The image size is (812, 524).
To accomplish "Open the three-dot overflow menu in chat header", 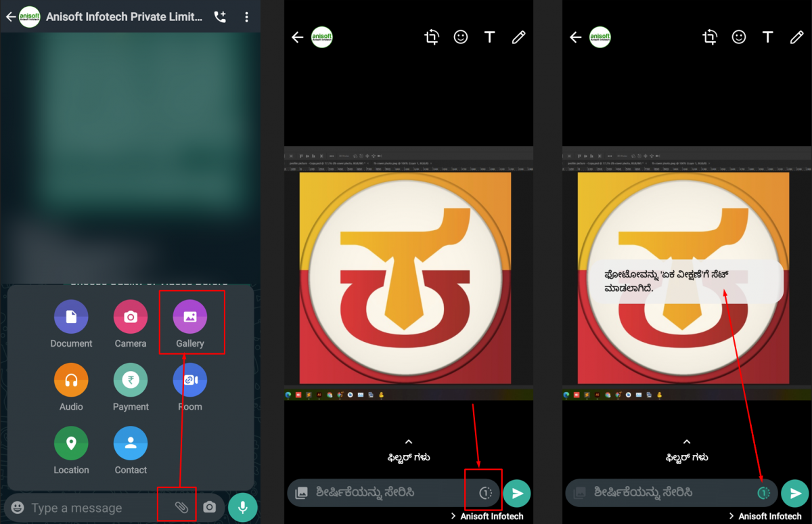I will [x=247, y=17].
